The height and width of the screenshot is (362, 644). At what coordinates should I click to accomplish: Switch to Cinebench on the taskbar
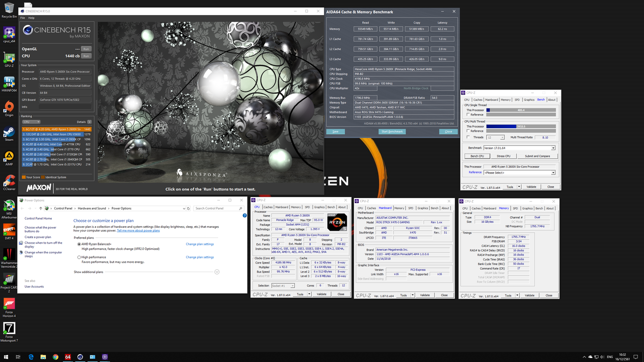(80, 357)
